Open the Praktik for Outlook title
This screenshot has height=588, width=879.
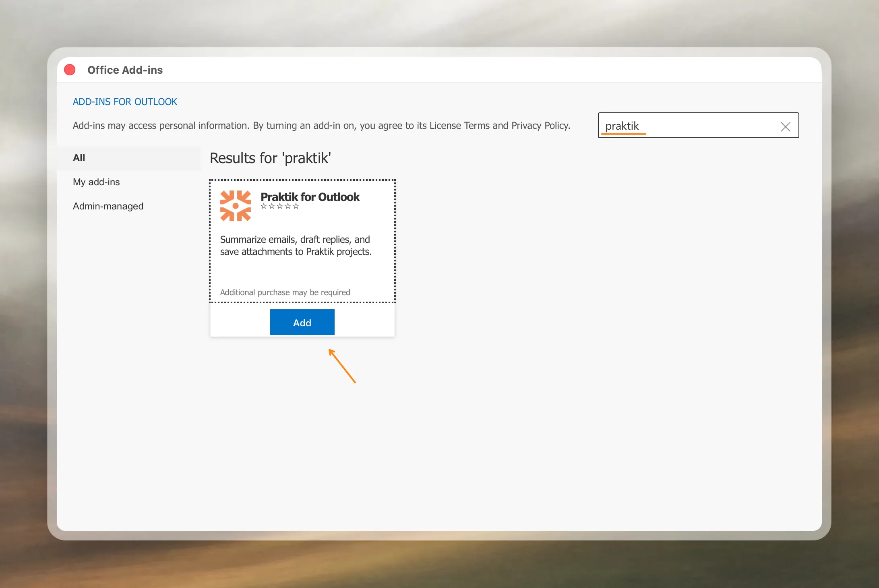point(310,197)
